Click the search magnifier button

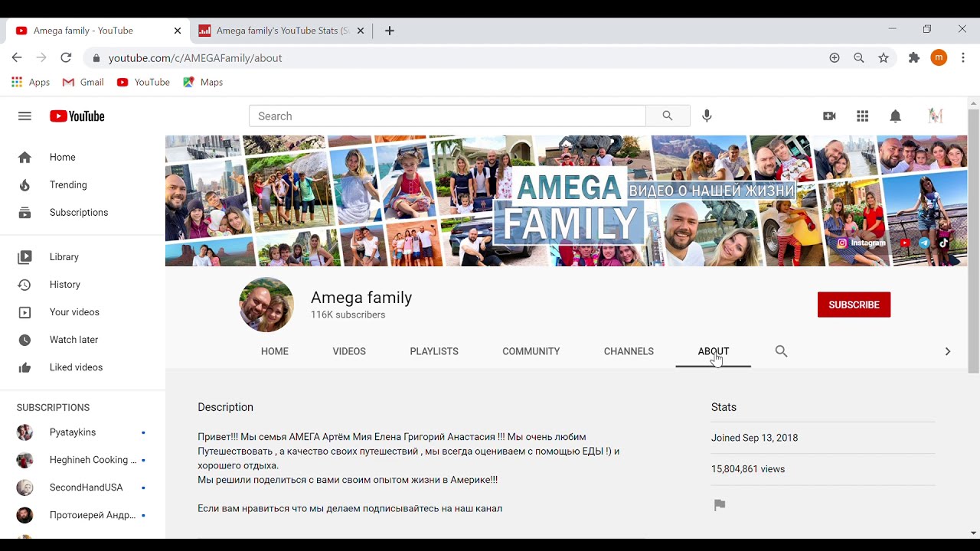[x=668, y=116]
